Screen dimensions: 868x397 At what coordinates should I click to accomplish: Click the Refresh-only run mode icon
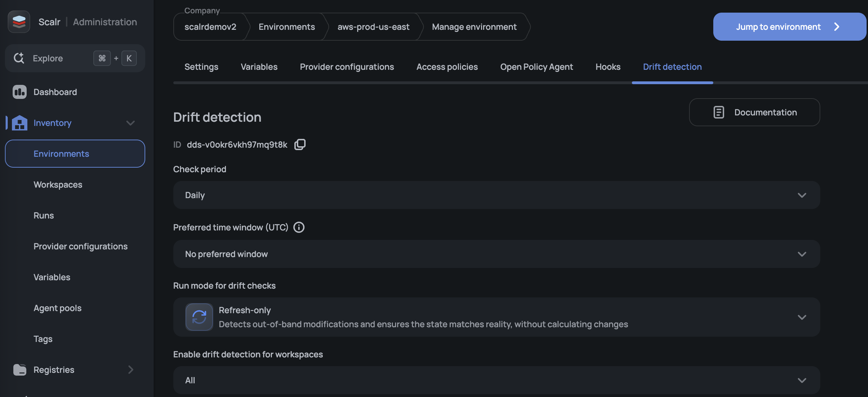coord(199,317)
